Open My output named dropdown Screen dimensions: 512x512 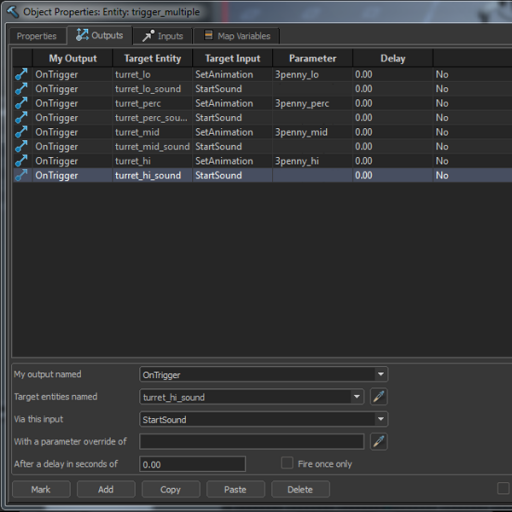(381, 374)
